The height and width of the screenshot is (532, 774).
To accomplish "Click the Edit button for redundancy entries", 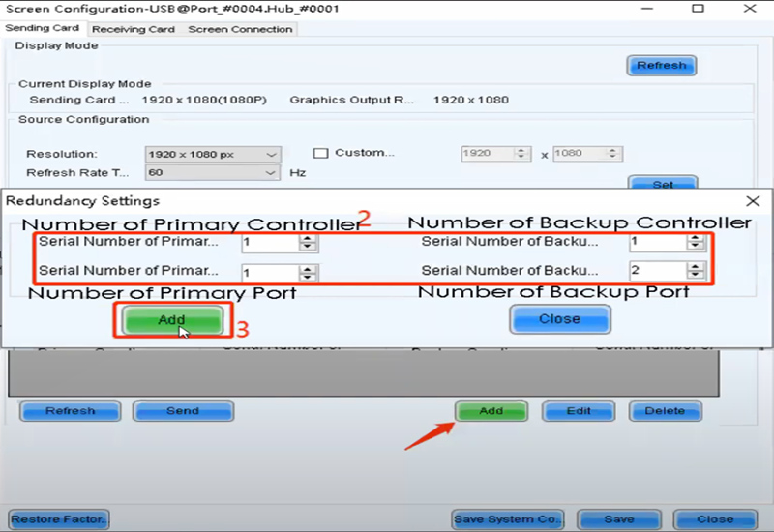I will 579,411.
